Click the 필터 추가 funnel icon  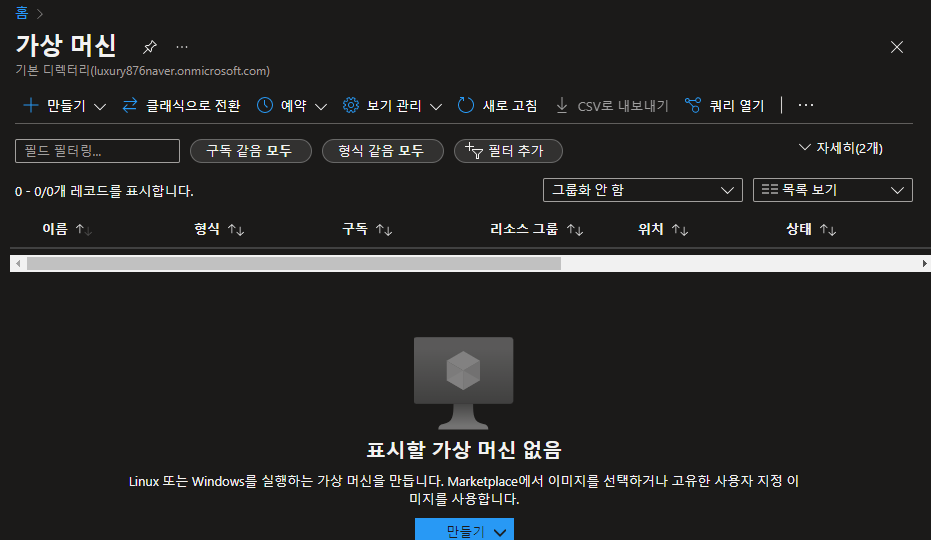click(x=474, y=151)
